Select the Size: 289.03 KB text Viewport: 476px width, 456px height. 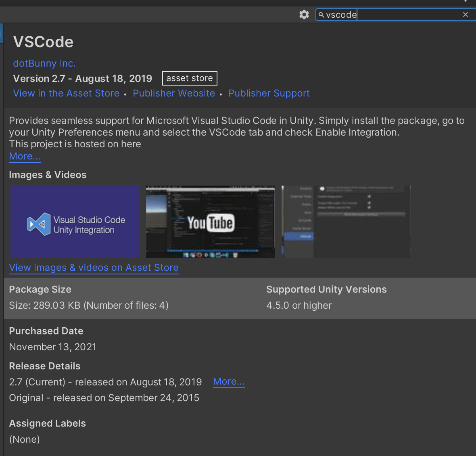89,305
